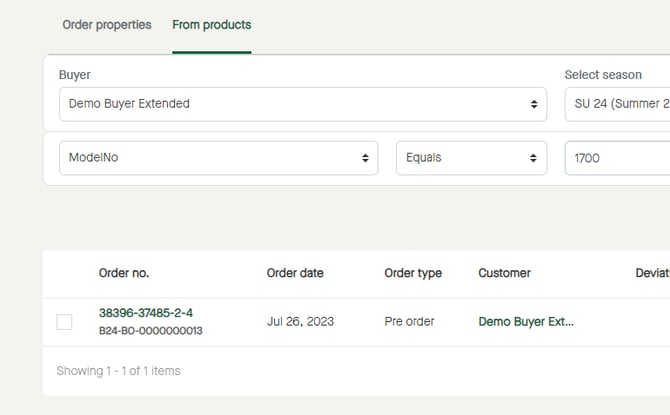Image resolution: width=670 pixels, height=415 pixels.
Task: Click the filter value field containing 1700
Action: [615, 158]
